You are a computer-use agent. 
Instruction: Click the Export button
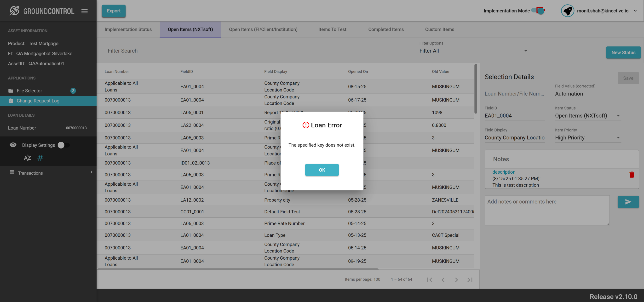pyautogui.click(x=114, y=11)
